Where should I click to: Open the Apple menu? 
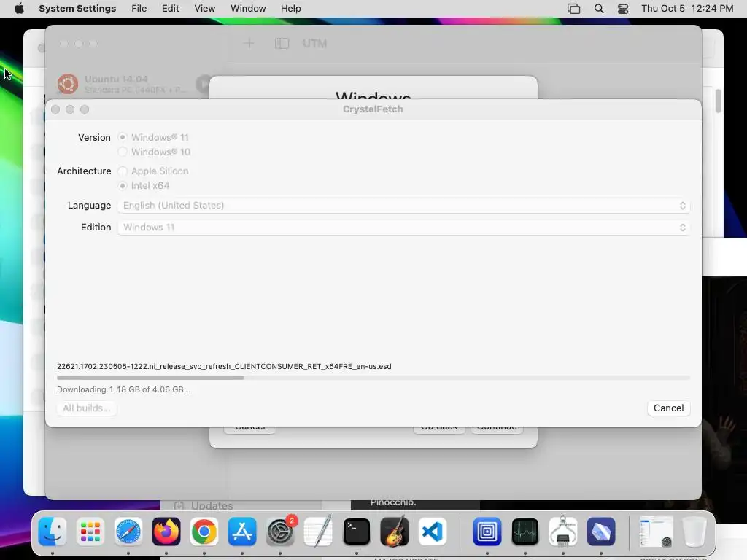[19, 9]
